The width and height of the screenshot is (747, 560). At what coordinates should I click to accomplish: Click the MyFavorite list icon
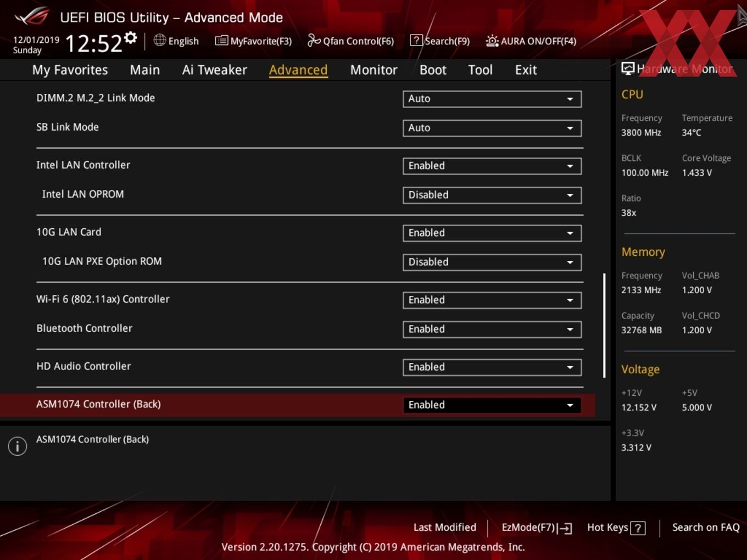(221, 41)
